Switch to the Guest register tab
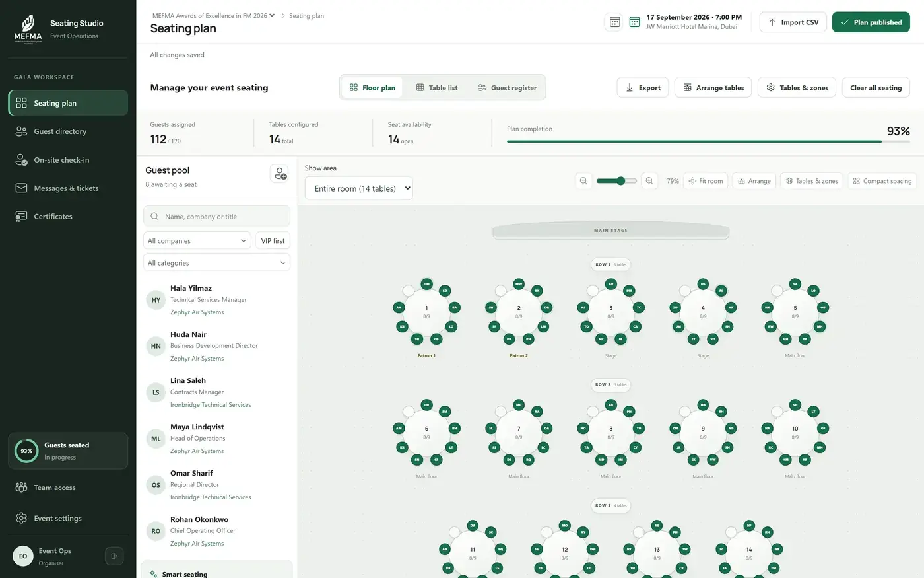Image resolution: width=924 pixels, height=578 pixels. point(507,88)
